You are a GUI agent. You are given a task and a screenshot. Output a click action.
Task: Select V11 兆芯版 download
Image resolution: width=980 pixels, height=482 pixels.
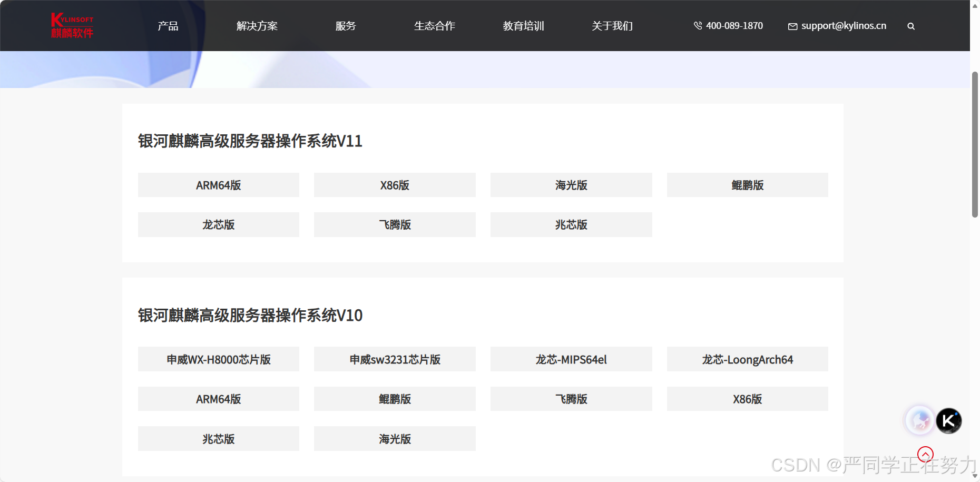tap(571, 224)
